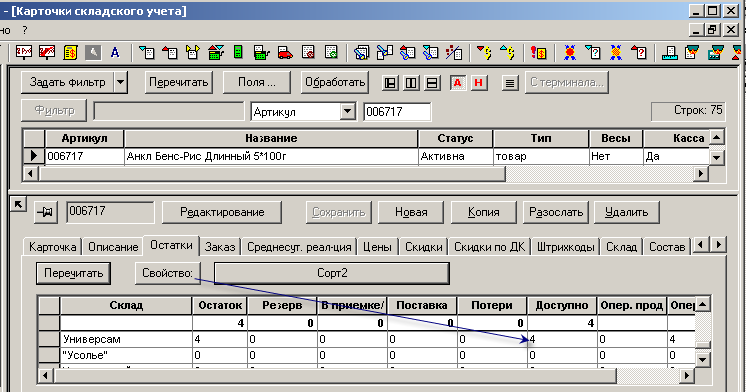Toggle the left-panel layout button
Viewport: 746px width, 392px height.
tap(390, 83)
